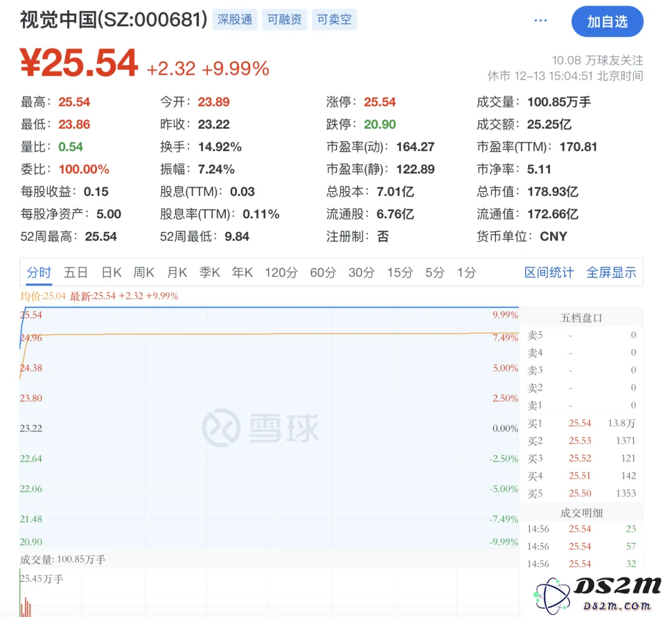Open the 120分 chart tab
The width and height of the screenshot is (672, 617).
point(281,272)
